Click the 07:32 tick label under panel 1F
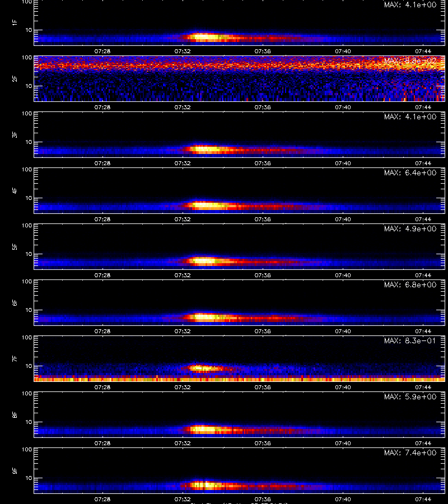This screenshot has height=504, width=448. click(x=183, y=51)
